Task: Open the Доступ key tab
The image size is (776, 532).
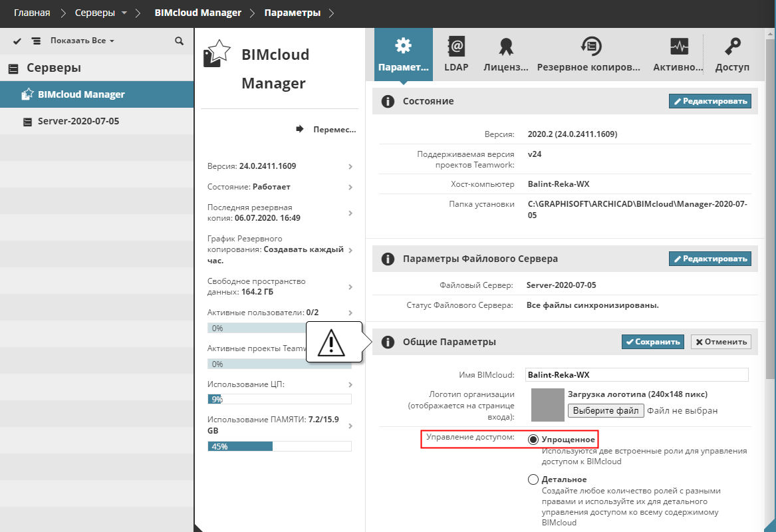Action: tap(733, 54)
